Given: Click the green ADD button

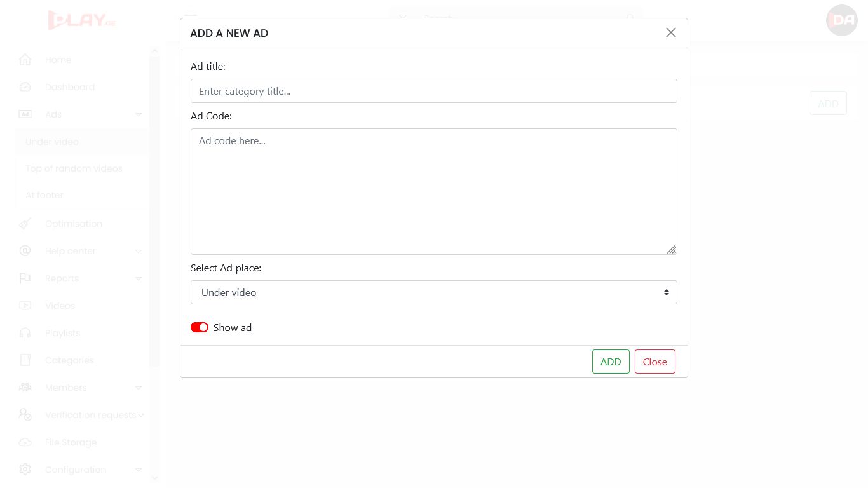Looking at the screenshot, I should 611,362.
